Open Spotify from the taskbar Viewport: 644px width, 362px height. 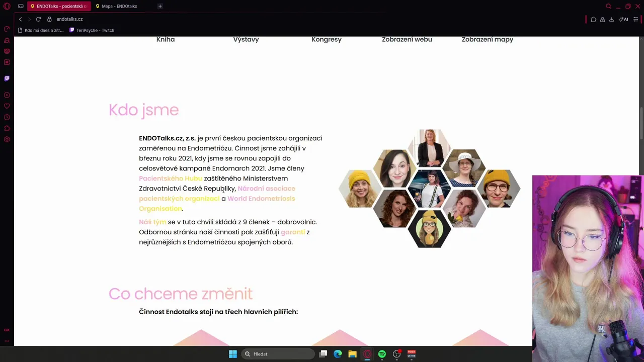[382, 354]
